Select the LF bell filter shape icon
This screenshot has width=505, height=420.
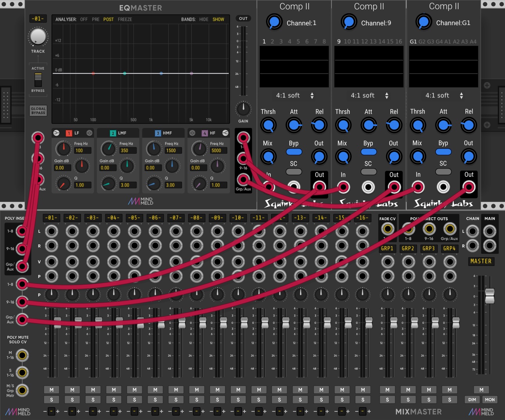89,133
